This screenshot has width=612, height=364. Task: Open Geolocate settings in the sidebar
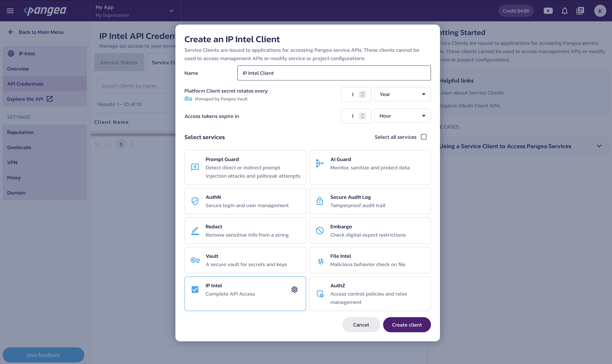click(45, 147)
